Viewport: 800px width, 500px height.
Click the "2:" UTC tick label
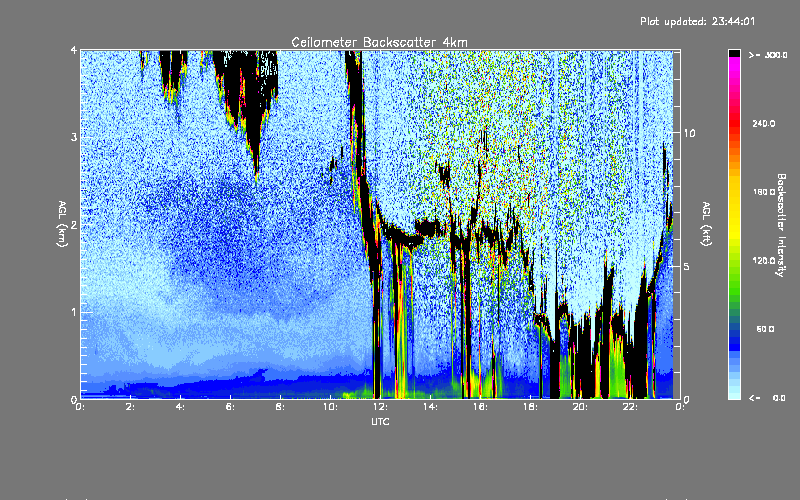130,407
